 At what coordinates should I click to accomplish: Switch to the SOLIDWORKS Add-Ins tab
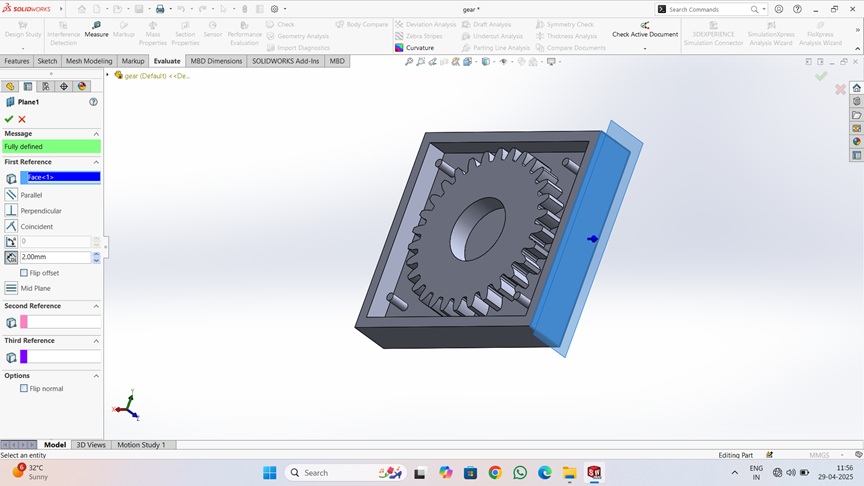(x=285, y=61)
